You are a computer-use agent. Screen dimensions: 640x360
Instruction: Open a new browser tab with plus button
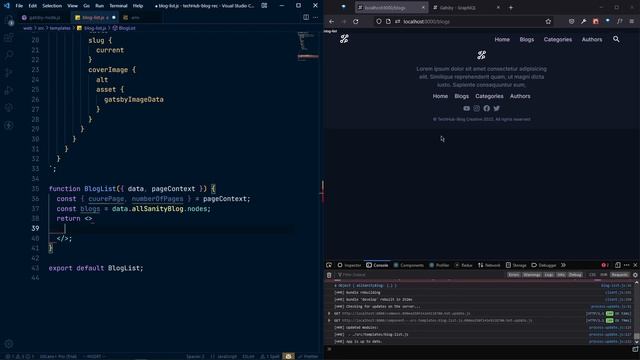[511, 7]
